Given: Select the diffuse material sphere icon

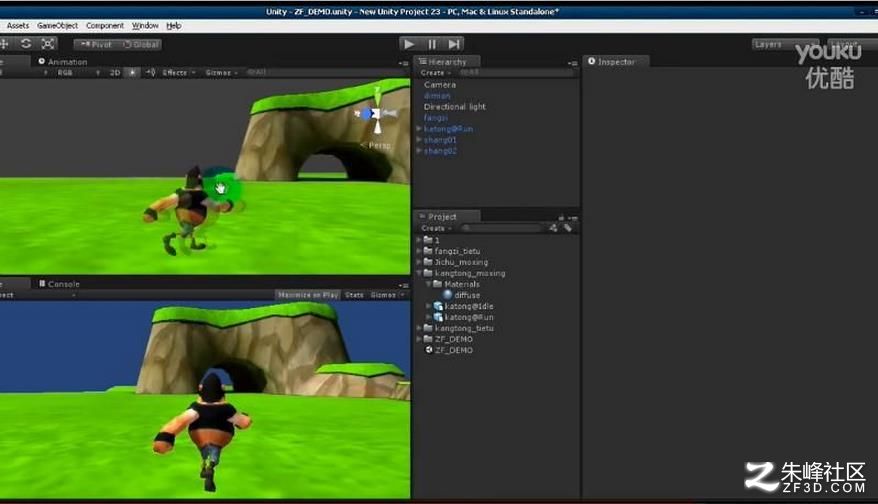Looking at the screenshot, I should (x=447, y=295).
